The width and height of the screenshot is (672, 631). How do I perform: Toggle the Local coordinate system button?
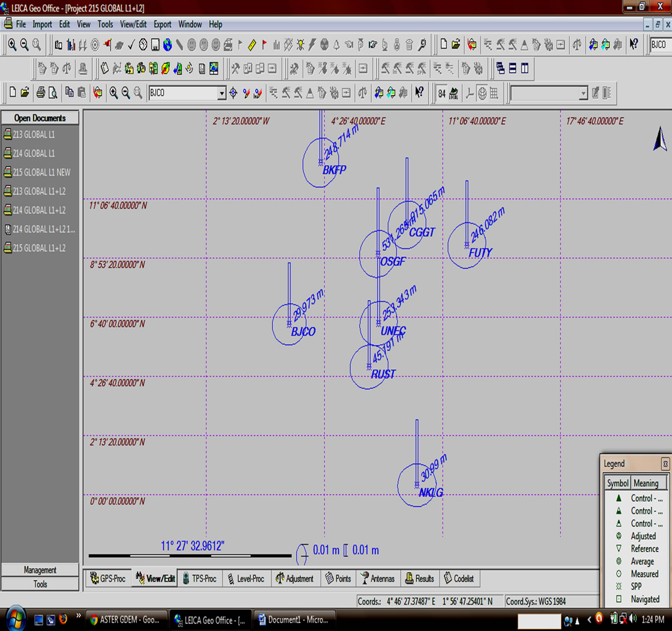point(454,93)
